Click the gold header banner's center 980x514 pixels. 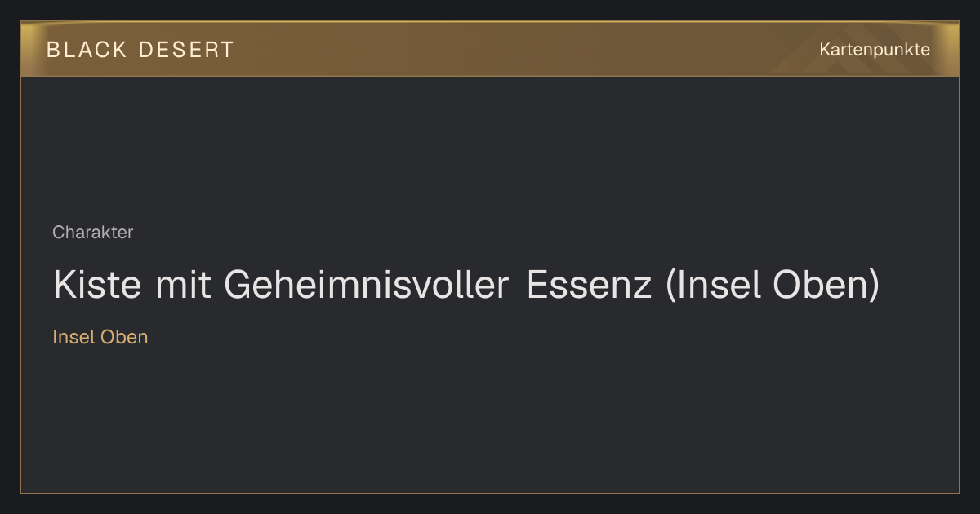490,49
